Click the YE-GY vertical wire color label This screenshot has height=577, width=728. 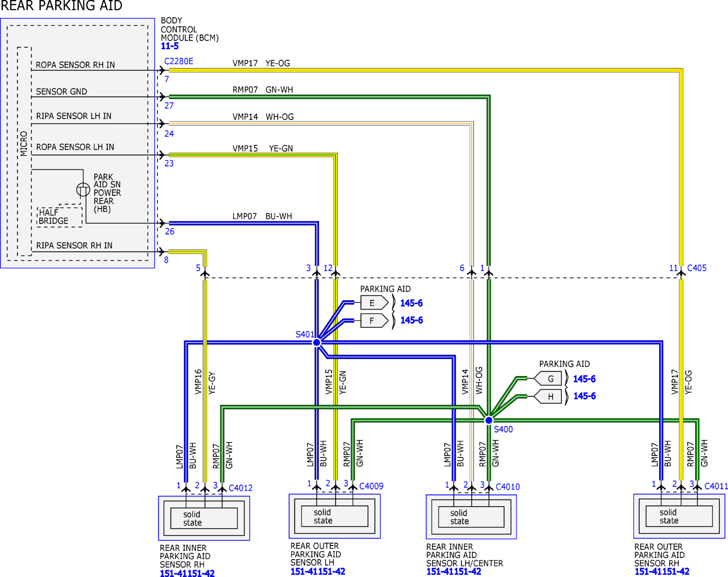tap(212, 383)
